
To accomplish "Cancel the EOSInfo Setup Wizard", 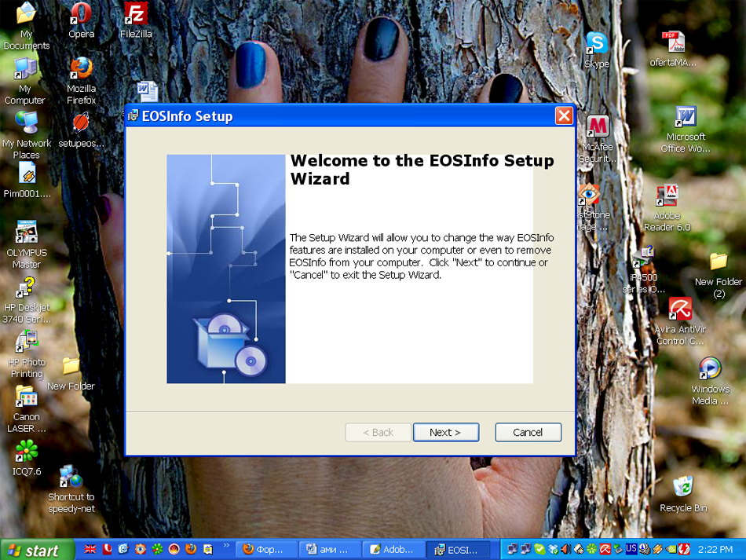I will pos(528,432).
